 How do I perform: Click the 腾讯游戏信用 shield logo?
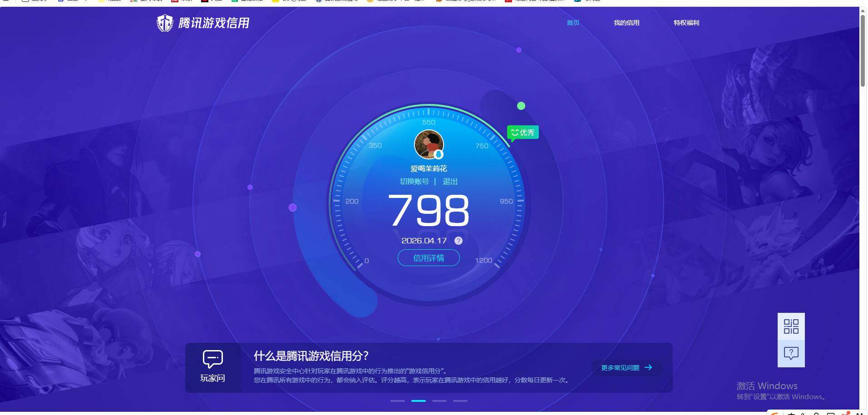(165, 23)
